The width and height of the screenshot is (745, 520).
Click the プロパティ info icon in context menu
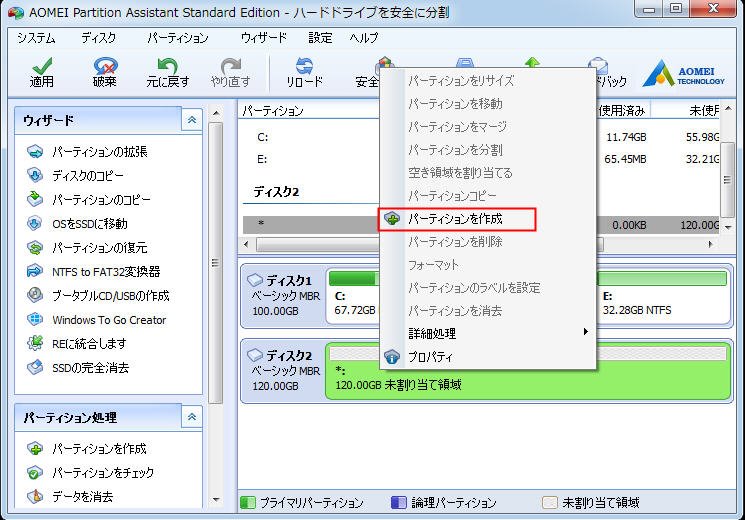tap(392, 357)
